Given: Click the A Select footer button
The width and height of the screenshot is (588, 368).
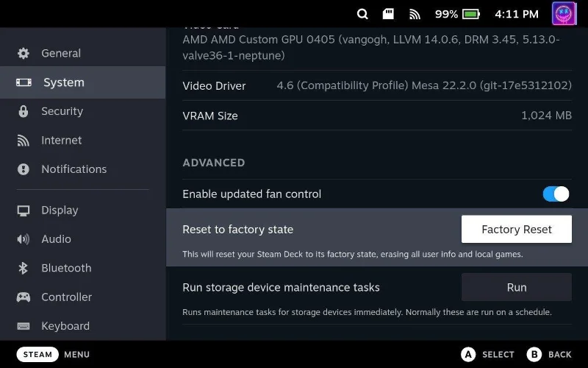Looking at the screenshot, I should click(487, 354).
